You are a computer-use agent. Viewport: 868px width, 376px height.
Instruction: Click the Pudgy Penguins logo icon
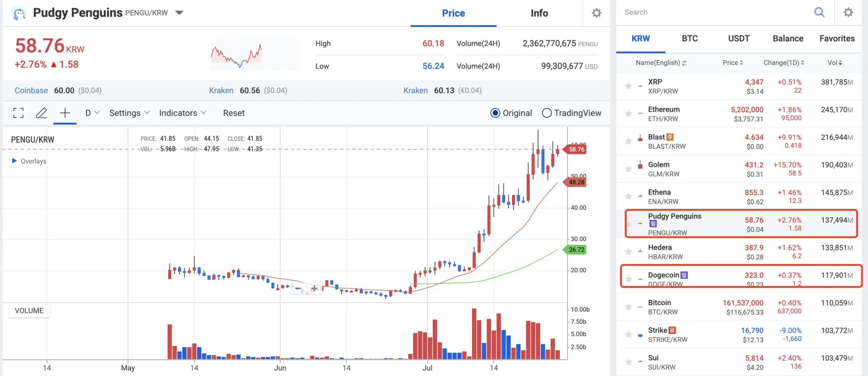19,13
